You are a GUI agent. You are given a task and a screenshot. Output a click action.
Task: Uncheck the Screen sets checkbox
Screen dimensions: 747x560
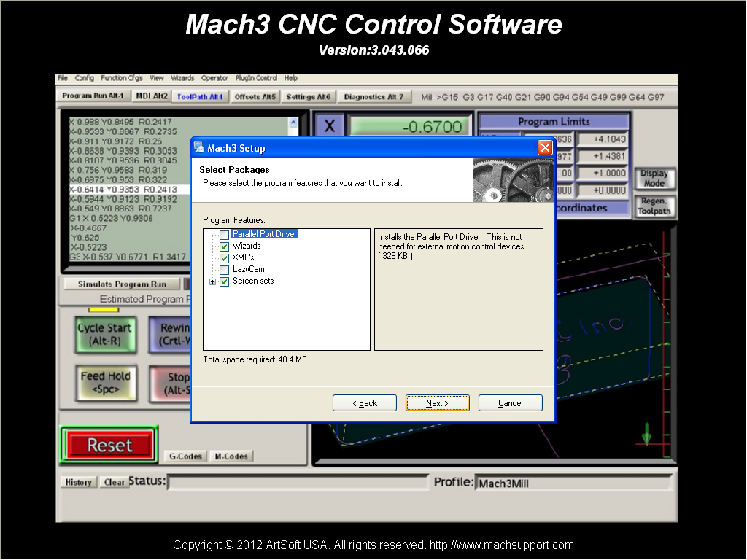225,281
